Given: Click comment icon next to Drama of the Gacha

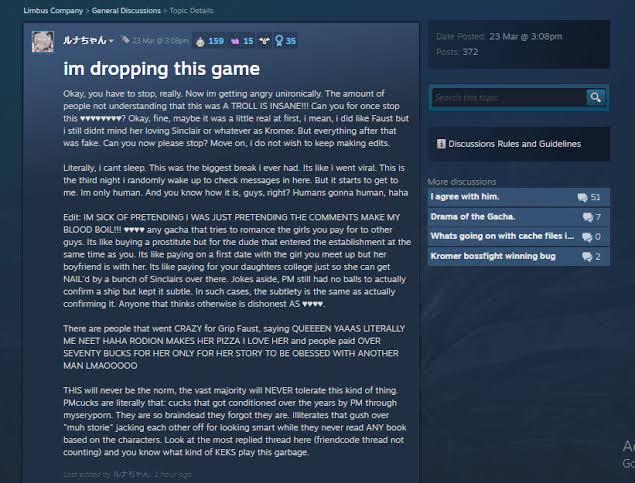Looking at the screenshot, I should (588, 217).
